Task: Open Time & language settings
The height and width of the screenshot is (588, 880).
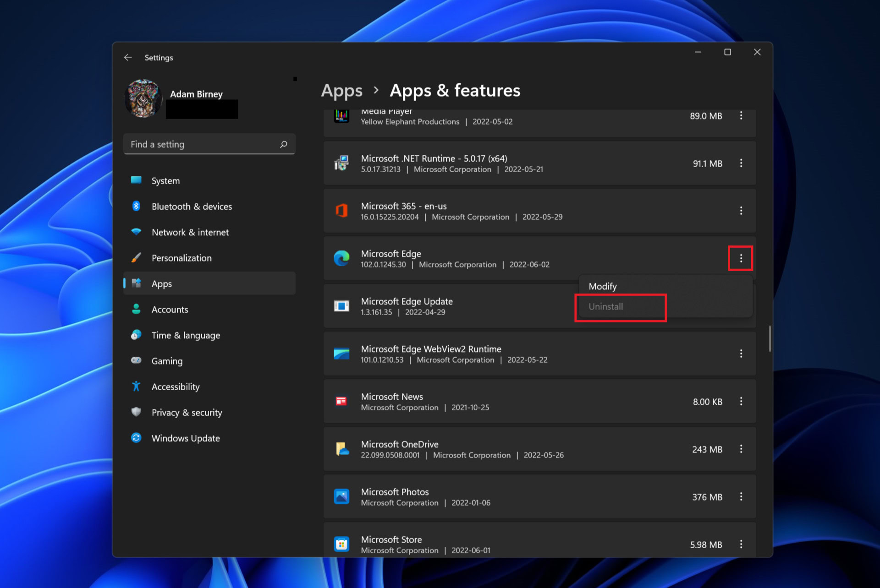Action: click(209, 335)
